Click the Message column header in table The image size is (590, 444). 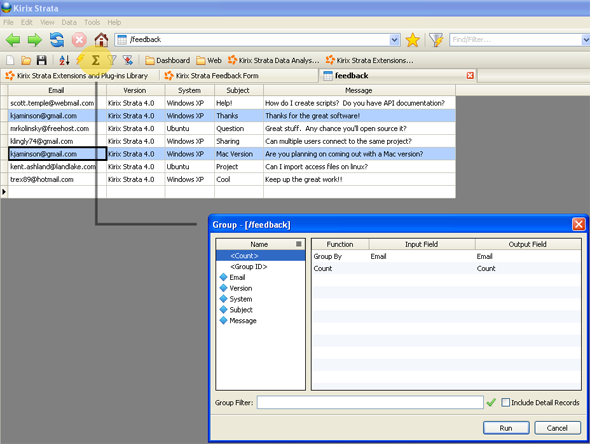click(359, 90)
